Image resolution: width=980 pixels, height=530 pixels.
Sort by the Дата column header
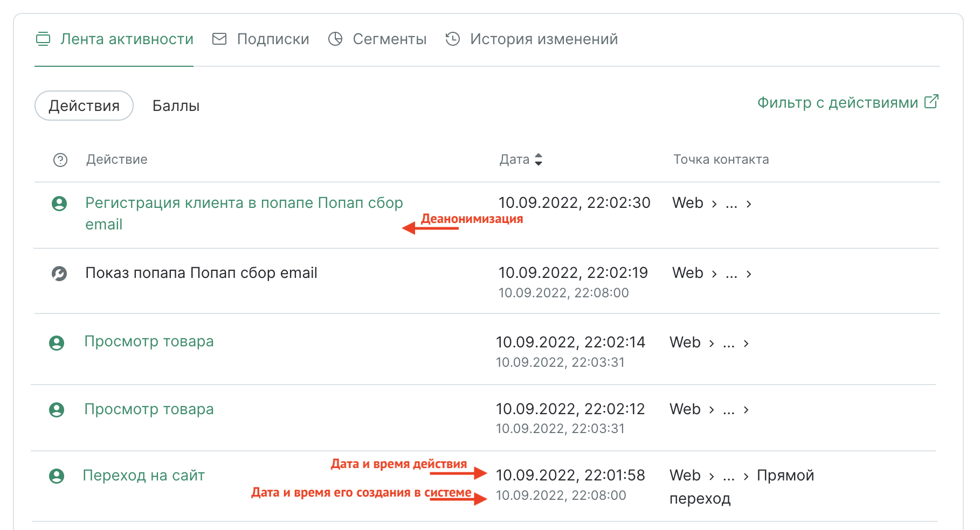(x=514, y=159)
